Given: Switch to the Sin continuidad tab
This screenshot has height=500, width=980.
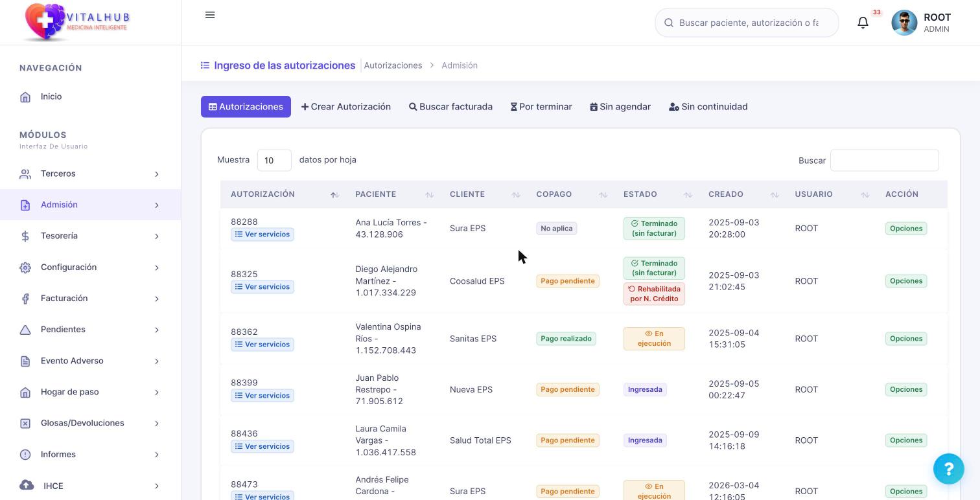Looking at the screenshot, I should point(708,107).
